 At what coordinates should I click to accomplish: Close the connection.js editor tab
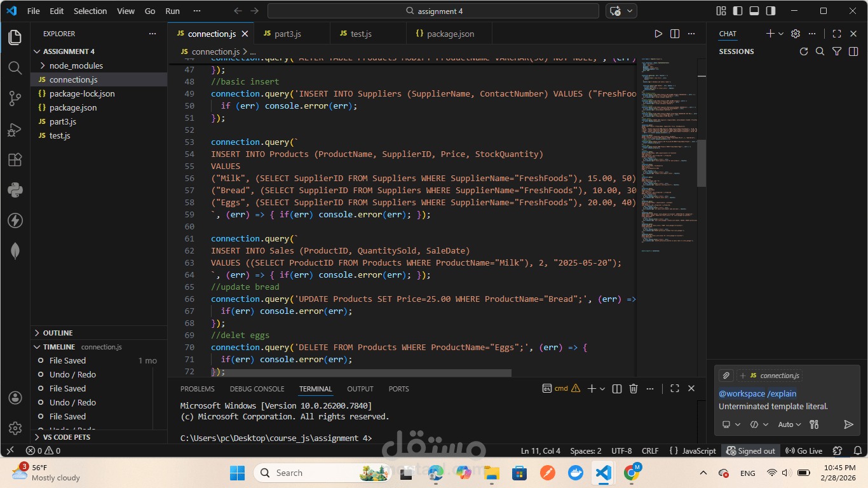click(x=245, y=34)
